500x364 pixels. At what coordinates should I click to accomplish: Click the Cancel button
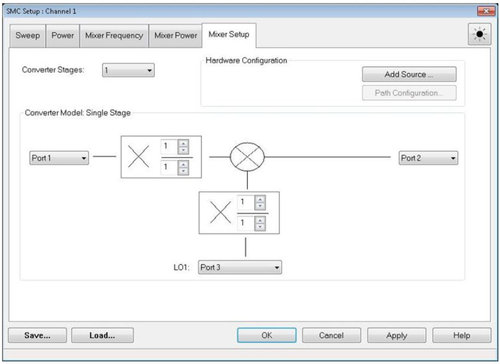(331, 335)
